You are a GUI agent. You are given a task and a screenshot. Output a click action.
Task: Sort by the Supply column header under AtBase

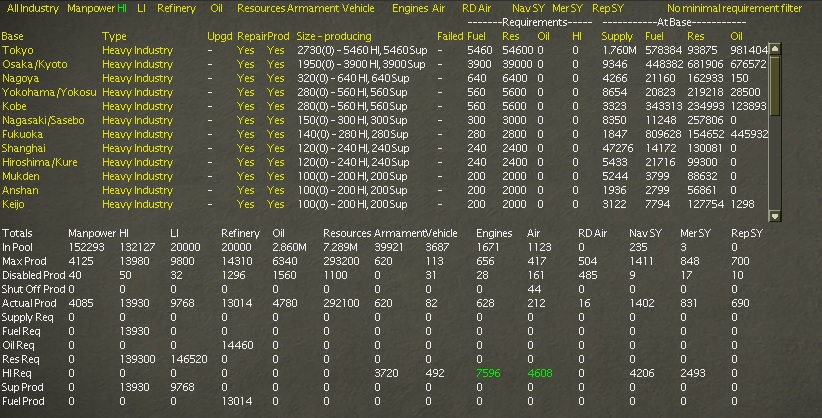coord(617,36)
